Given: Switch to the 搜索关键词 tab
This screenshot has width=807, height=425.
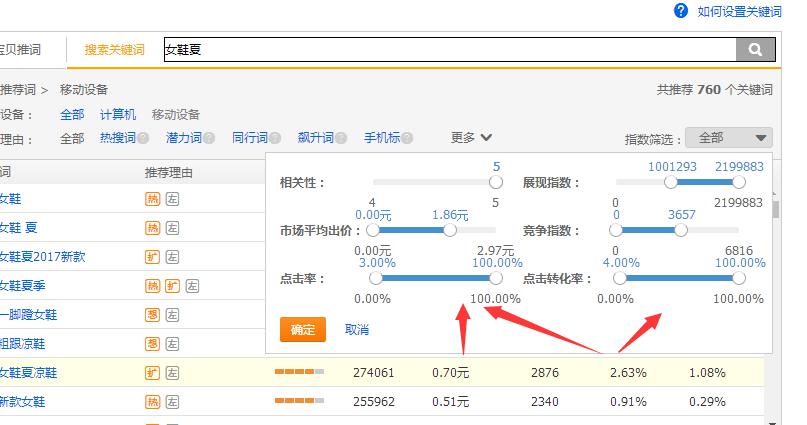Looking at the screenshot, I should click(114, 50).
